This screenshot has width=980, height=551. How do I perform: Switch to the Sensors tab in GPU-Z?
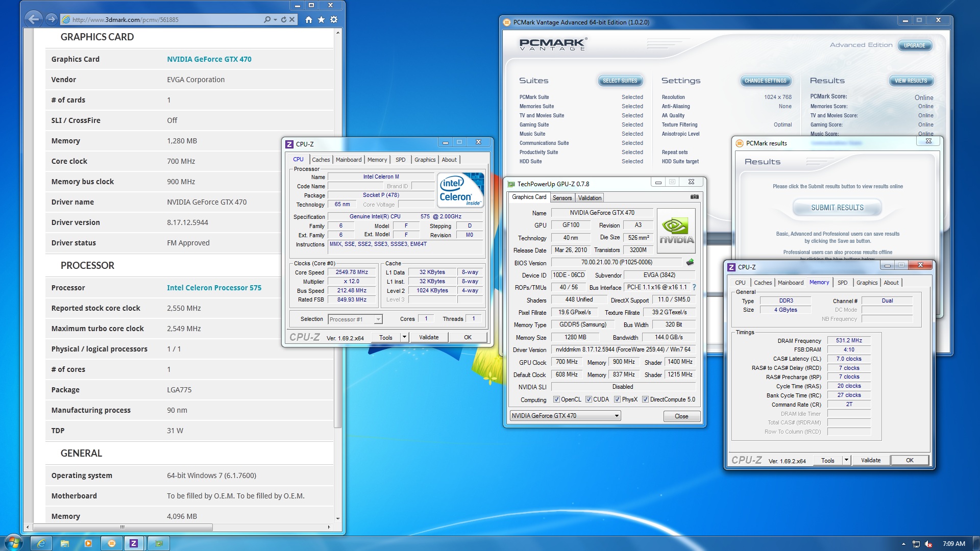pyautogui.click(x=562, y=198)
